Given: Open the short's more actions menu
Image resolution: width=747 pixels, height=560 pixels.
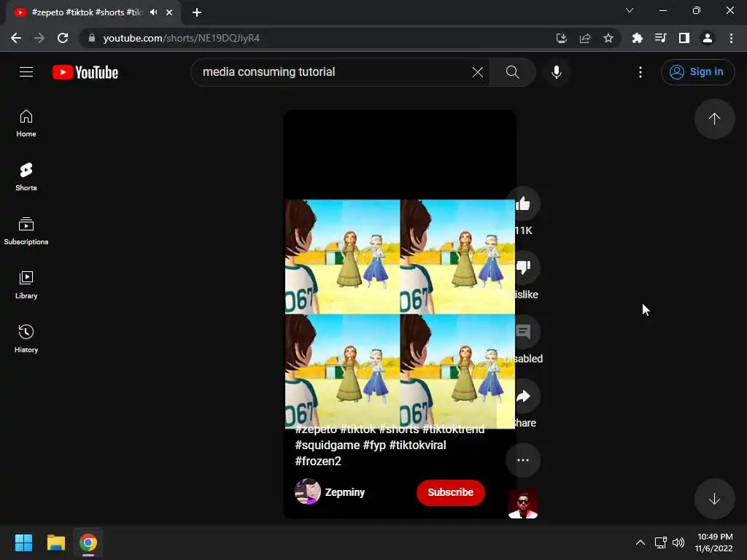Looking at the screenshot, I should pos(523,460).
